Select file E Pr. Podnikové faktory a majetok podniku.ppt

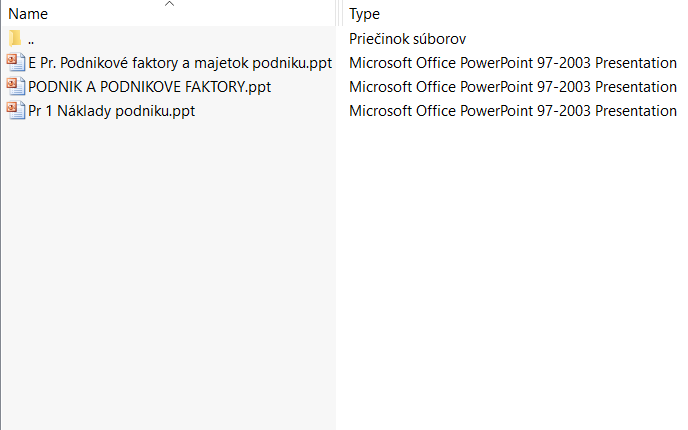point(180,63)
